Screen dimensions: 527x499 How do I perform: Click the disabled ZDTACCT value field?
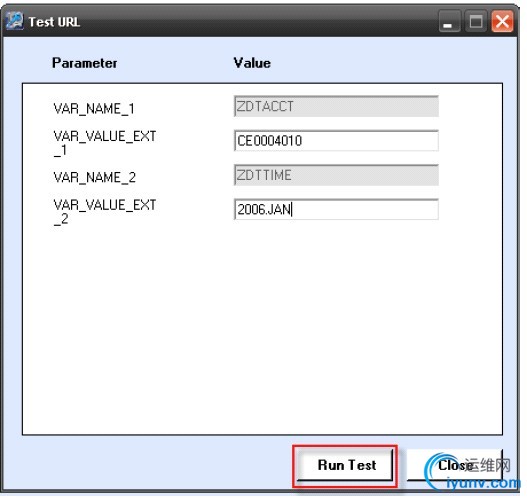click(x=336, y=106)
